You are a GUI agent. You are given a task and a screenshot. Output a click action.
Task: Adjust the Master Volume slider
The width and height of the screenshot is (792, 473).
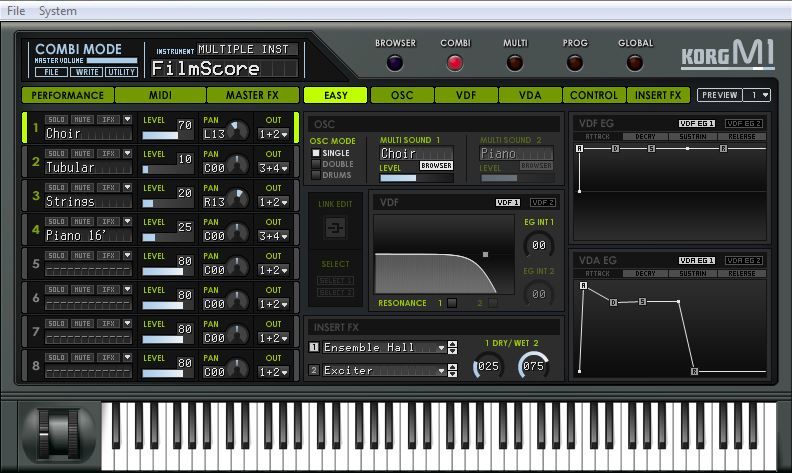point(112,61)
